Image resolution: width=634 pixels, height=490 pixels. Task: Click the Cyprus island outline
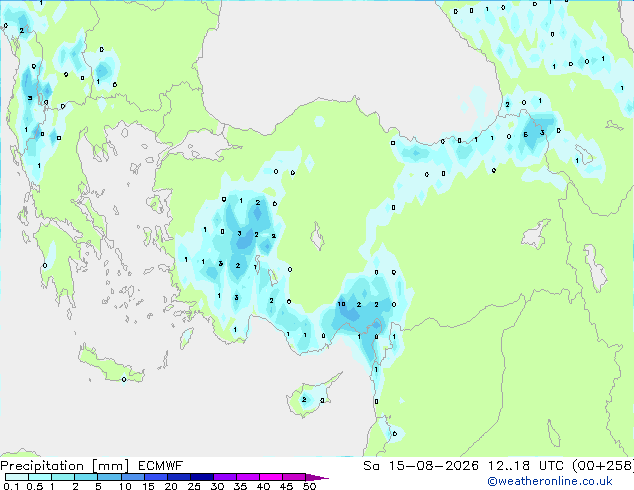[313, 396]
